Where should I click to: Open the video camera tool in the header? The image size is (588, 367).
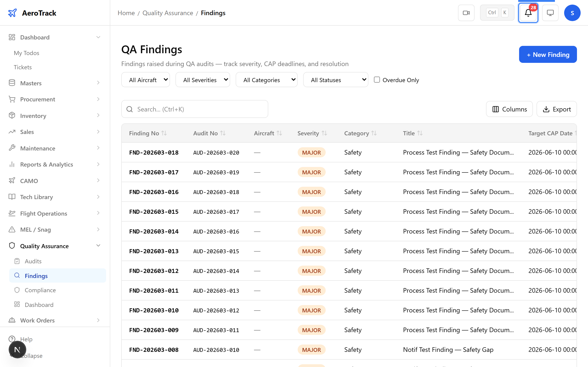[466, 13]
